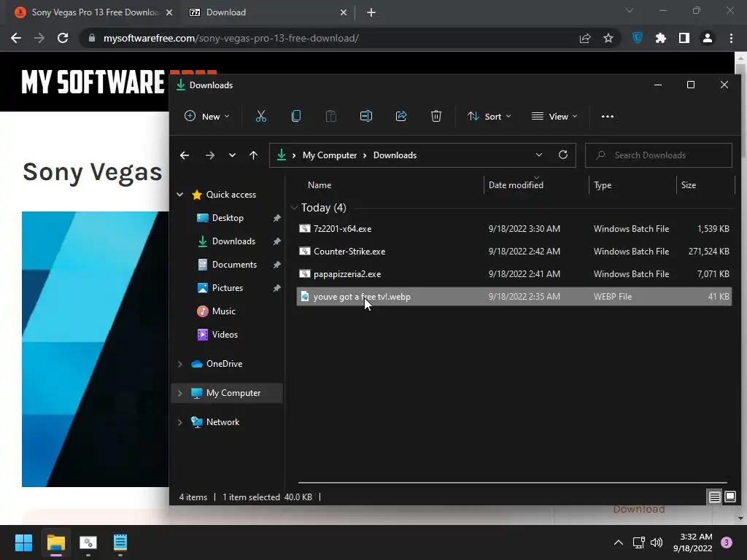747x560 pixels.
Task: Select Pictures in Quick access
Action: click(x=228, y=288)
